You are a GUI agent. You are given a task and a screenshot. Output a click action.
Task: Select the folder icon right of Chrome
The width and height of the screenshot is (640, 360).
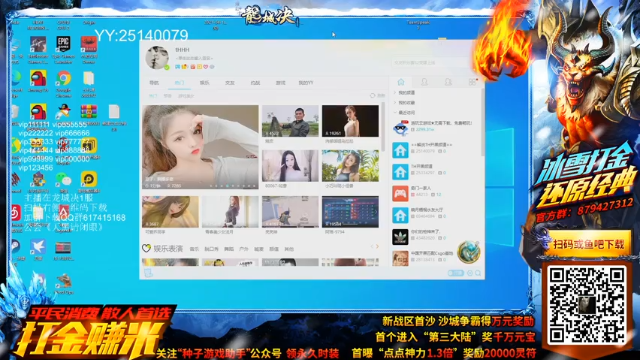pos(89,78)
